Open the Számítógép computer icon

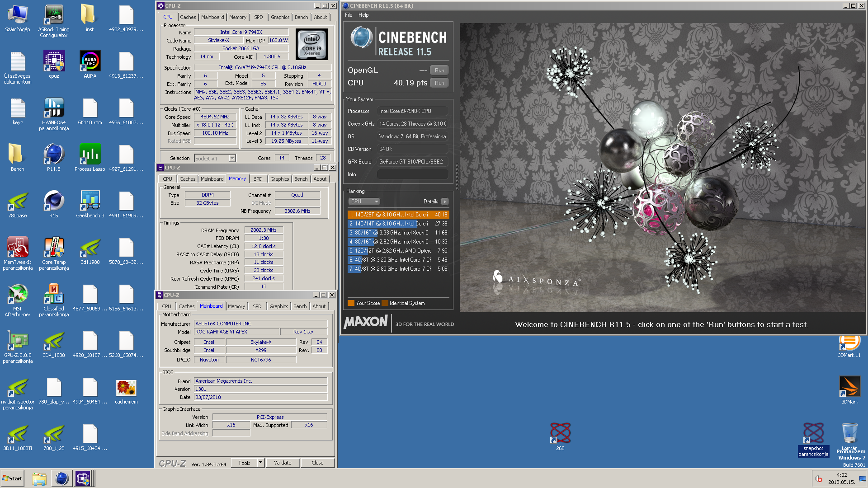pyautogui.click(x=17, y=18)
